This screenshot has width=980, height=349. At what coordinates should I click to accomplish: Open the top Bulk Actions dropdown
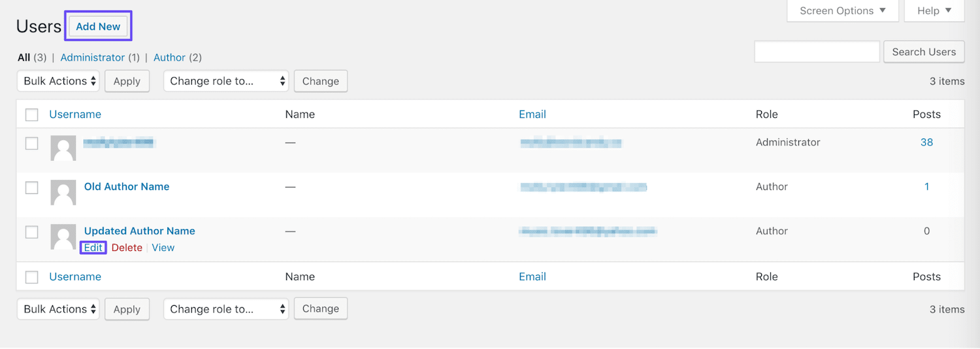(58, 81)
